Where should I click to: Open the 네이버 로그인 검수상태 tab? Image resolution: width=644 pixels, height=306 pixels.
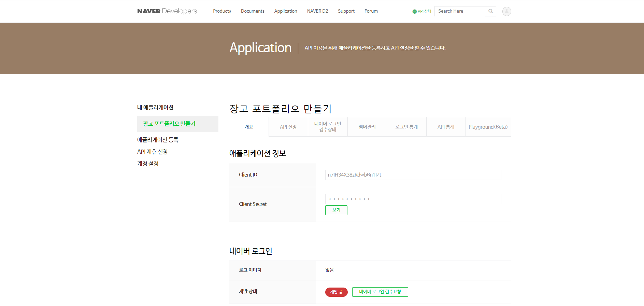(x=328, y=127)
